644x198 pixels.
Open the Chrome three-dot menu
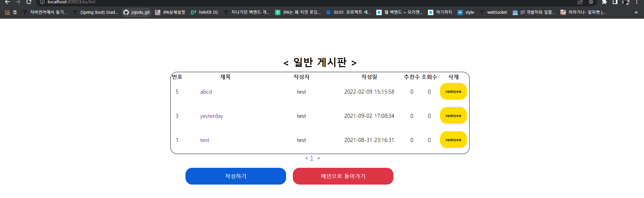pos(637,2)
